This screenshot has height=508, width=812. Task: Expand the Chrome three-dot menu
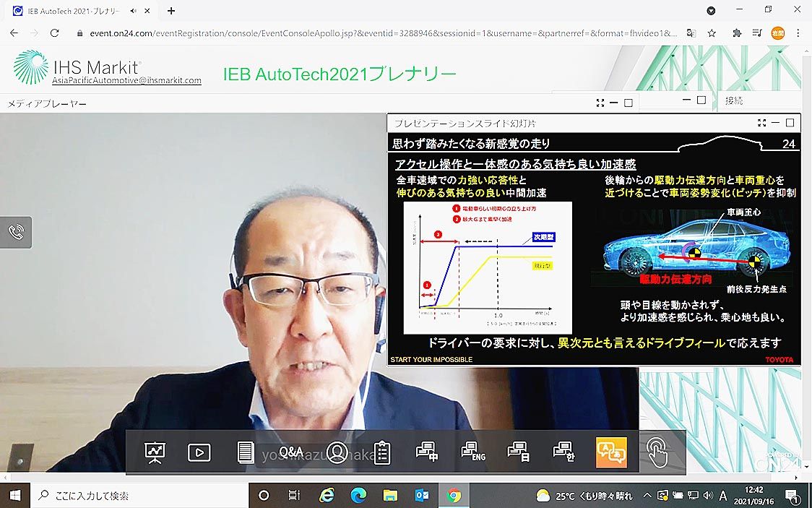point(798,33)
